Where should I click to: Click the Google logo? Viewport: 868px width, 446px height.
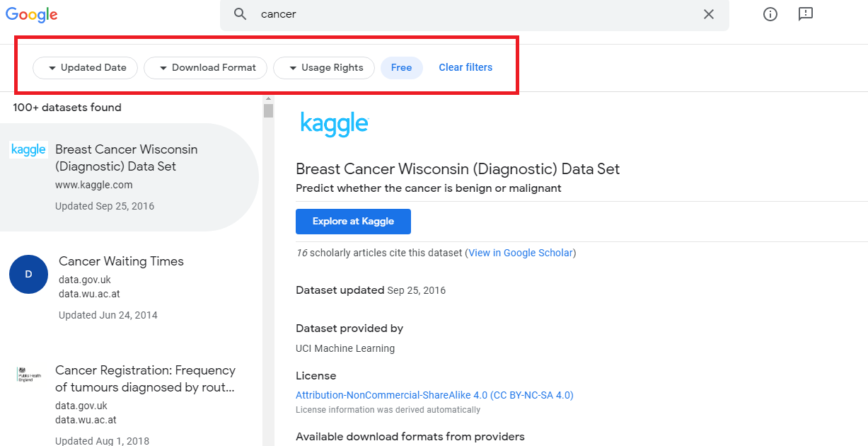coord(32,14)
